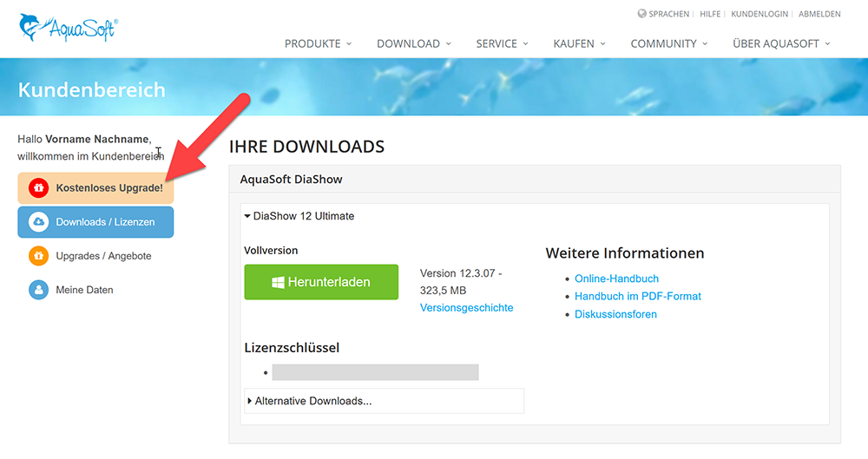Image resolution: width=868 pixels, height=459 pixels.
Task: Expand the Service menu
Action: pos(502,43)
